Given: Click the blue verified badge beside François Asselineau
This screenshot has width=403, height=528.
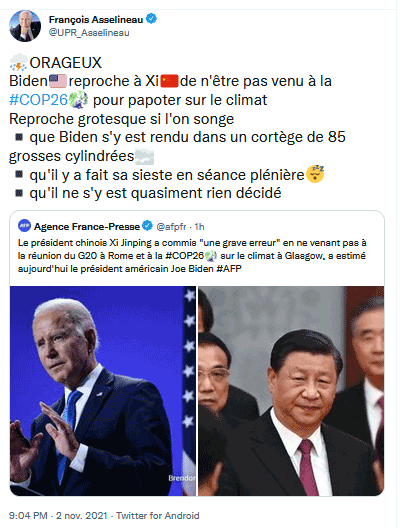Looking at the screenshot, I should click(x=152, y=19).
